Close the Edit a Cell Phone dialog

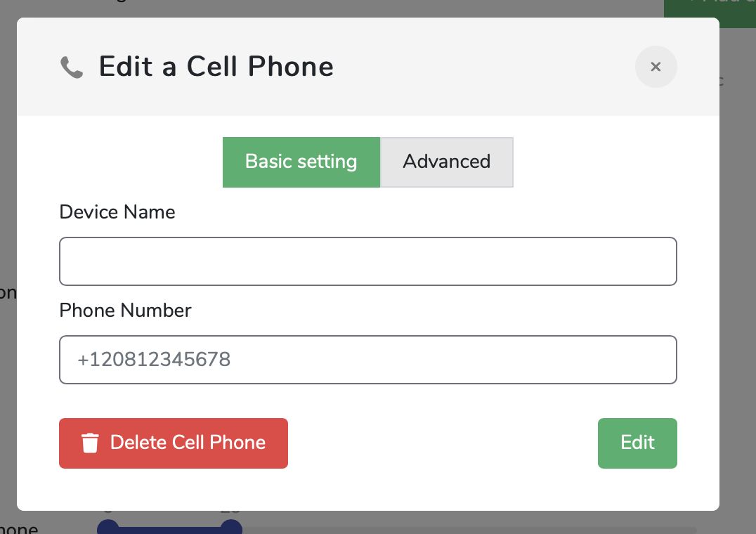tap(656, 67)
